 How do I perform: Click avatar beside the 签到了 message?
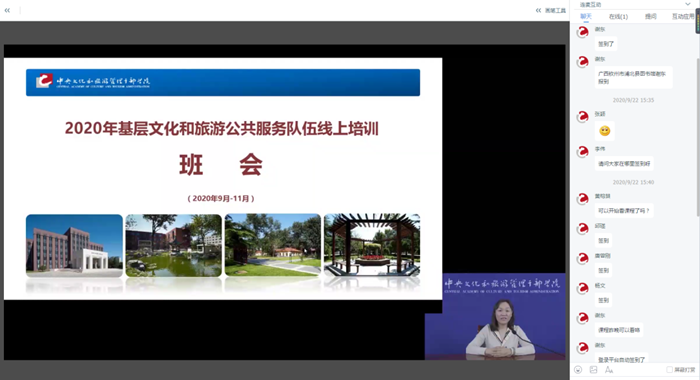(x=583, y=32)
